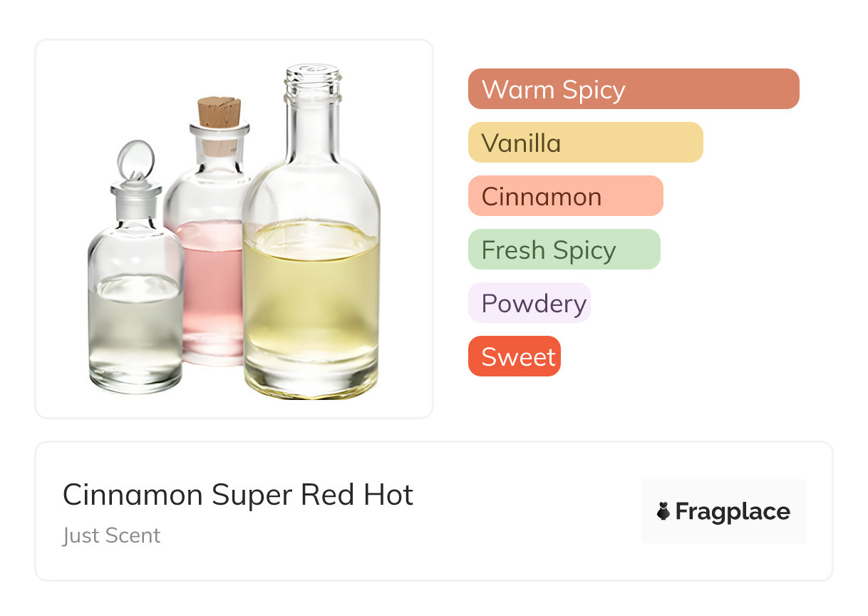
Task: Open the Just Scent brand link
Action: [111, 535]
